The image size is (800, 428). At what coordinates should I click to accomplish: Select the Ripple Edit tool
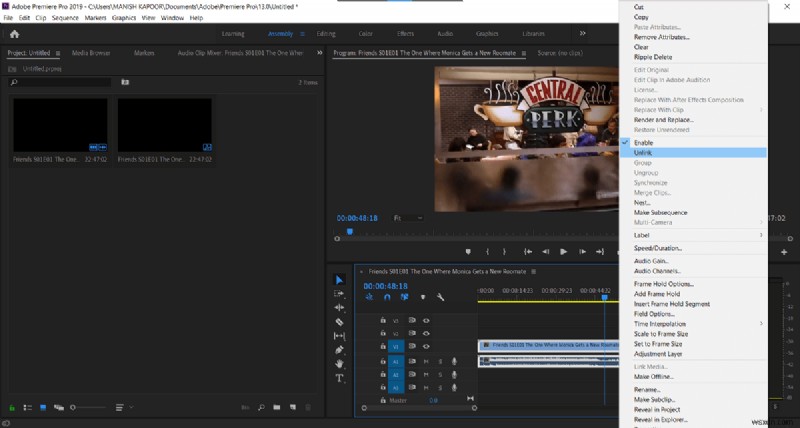click(339, 308)
